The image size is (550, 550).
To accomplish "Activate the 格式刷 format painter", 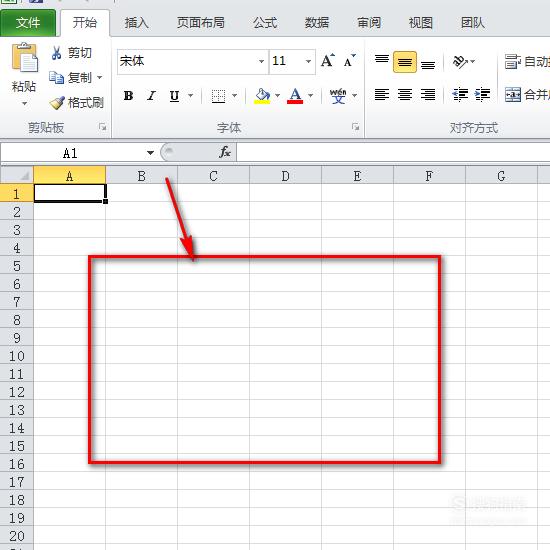I will pos(76,102).
